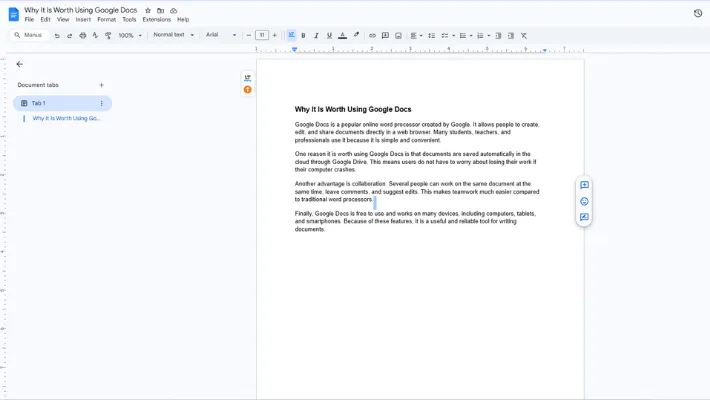Open the Tools menu
Image resolution: width=710 pixels, height=400 pixels.
129,19
